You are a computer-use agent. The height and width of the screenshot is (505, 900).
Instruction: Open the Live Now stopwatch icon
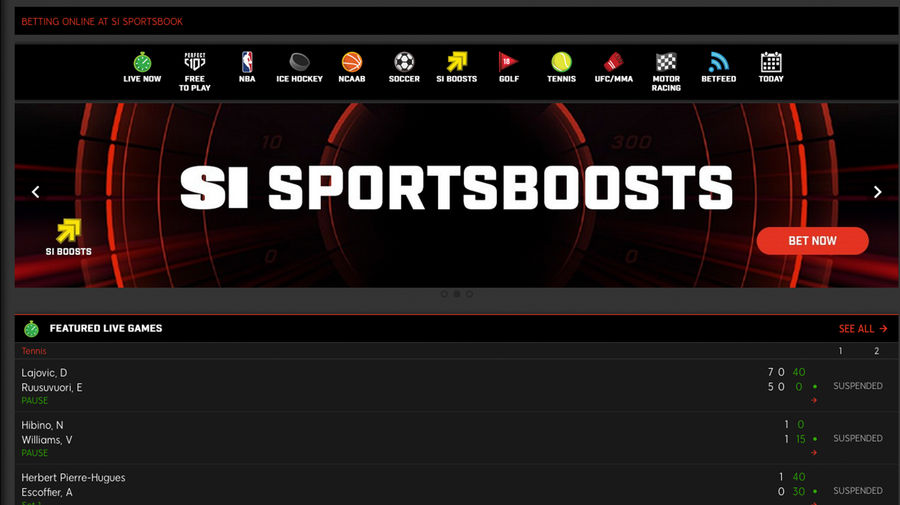coord(142,62)
